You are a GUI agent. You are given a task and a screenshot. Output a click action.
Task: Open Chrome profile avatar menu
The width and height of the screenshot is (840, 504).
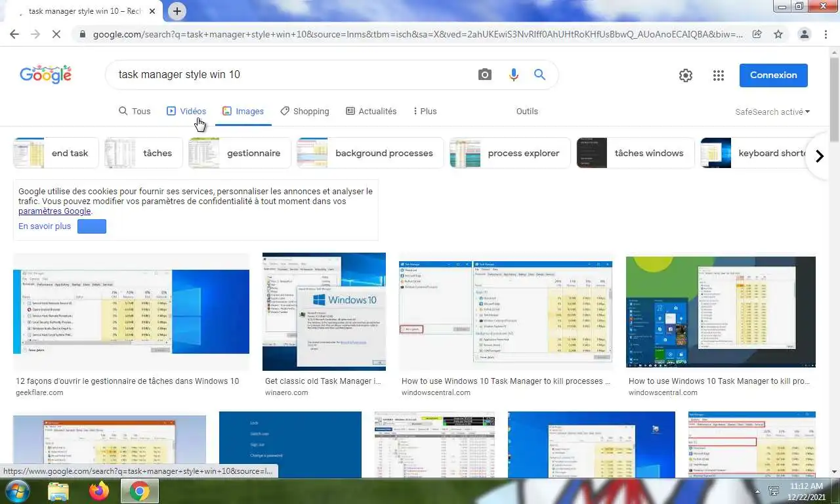click(804, 34)
